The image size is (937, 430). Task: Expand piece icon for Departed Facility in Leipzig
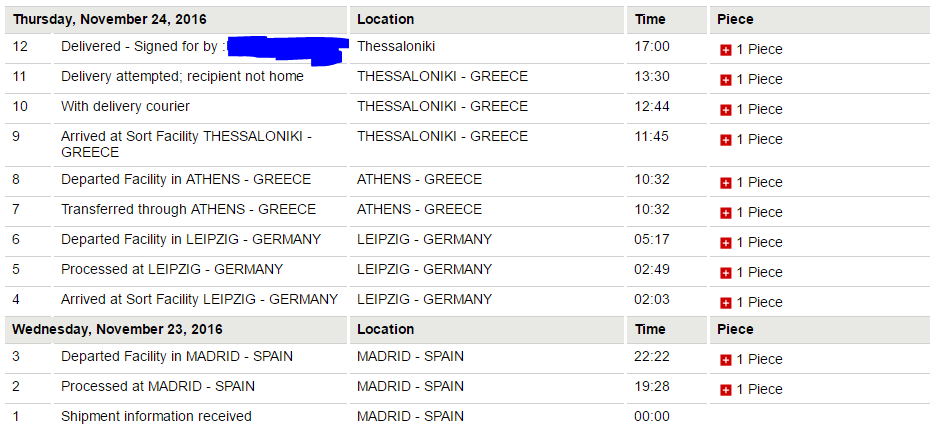click(x=725, y=242)
